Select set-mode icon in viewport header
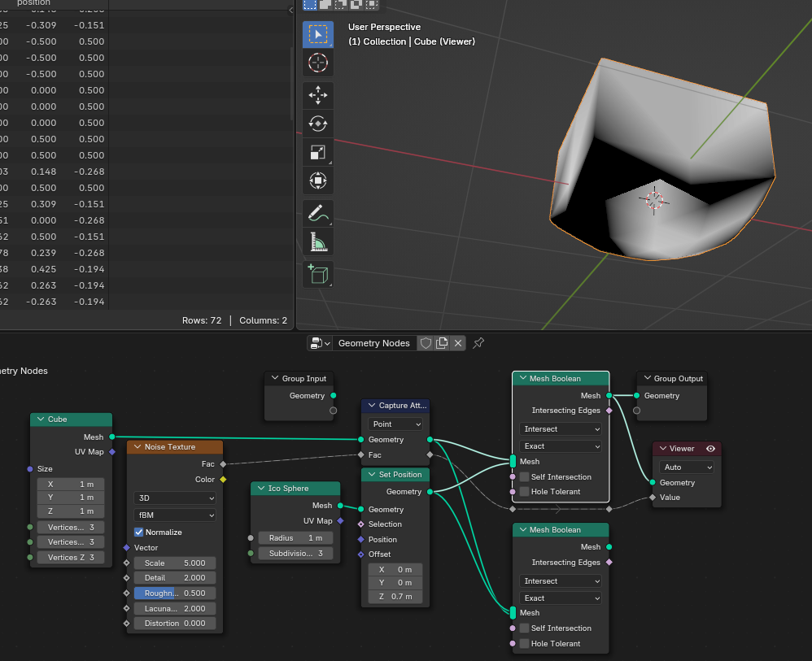Viewport: 812px width, 661px height. pos(310,5)
